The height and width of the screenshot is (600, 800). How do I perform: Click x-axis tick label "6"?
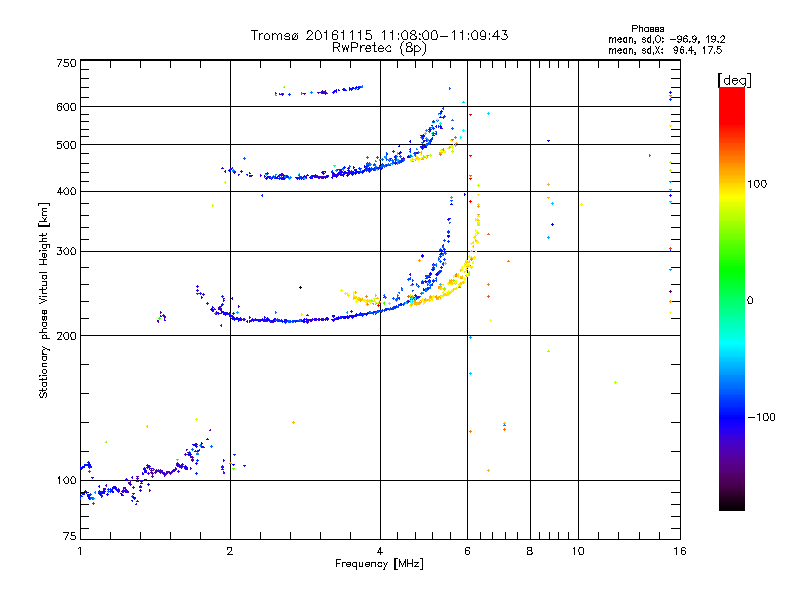(467, 551)
